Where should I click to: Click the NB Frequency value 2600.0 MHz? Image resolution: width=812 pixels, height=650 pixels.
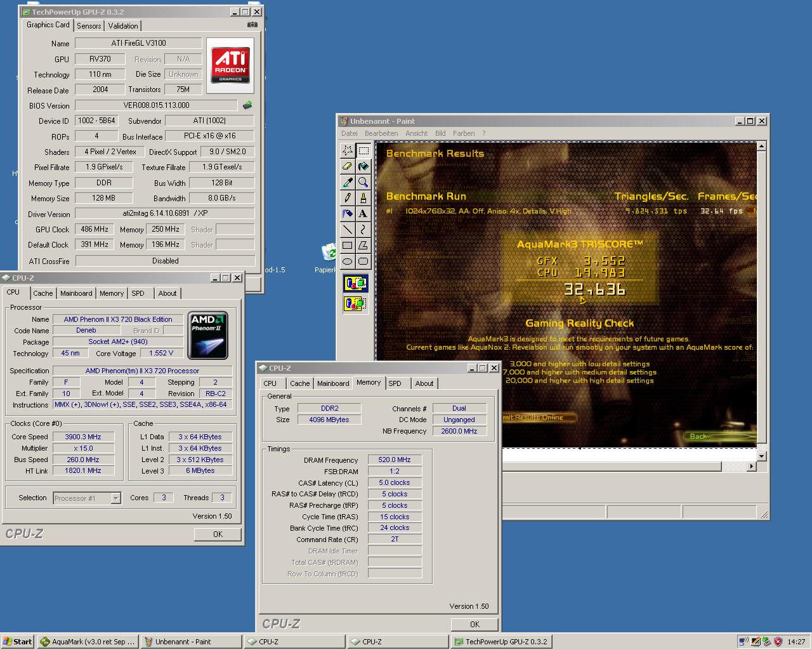pyautogui.click(x=459, y=431)
